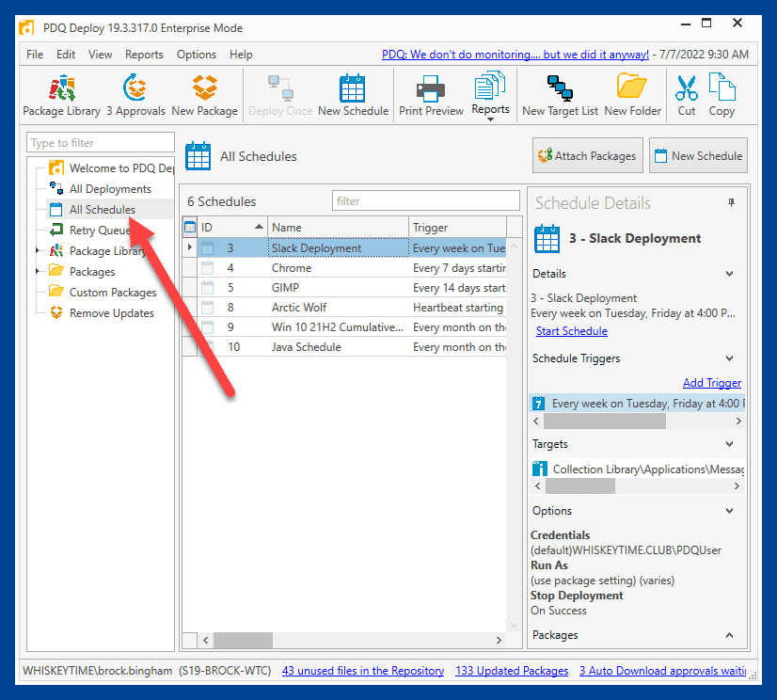The width and height of the screenshot is (777, 700).
Task: Click the Start Schedule link
Action: [x=571, y=331]
